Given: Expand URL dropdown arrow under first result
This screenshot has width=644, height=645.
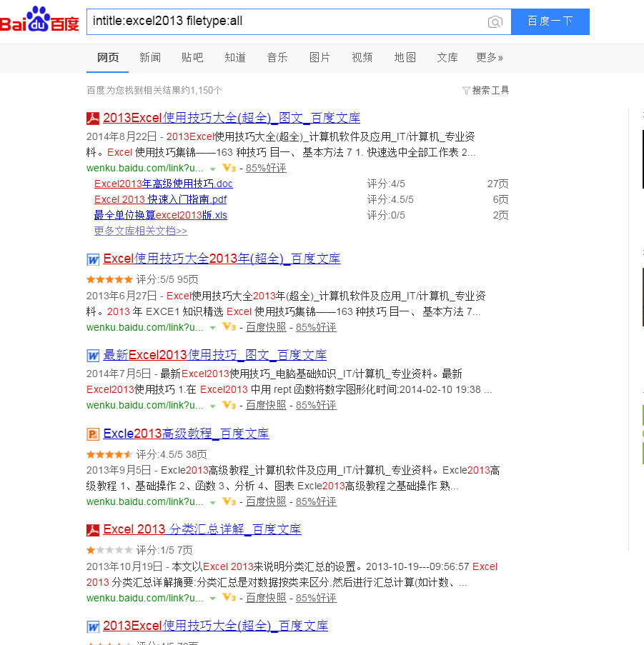Looking at the screenshot, I should click(213, 169).
